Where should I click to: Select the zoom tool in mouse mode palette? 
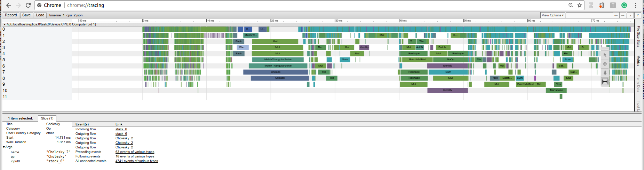pos(605,73)
